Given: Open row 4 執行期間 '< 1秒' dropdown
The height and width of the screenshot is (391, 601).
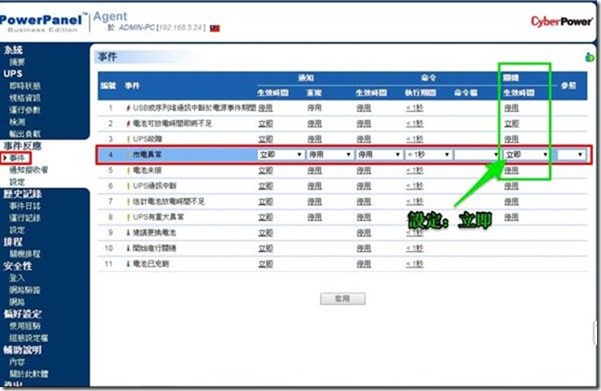Looking at the screenshot, I should [429, 154].
